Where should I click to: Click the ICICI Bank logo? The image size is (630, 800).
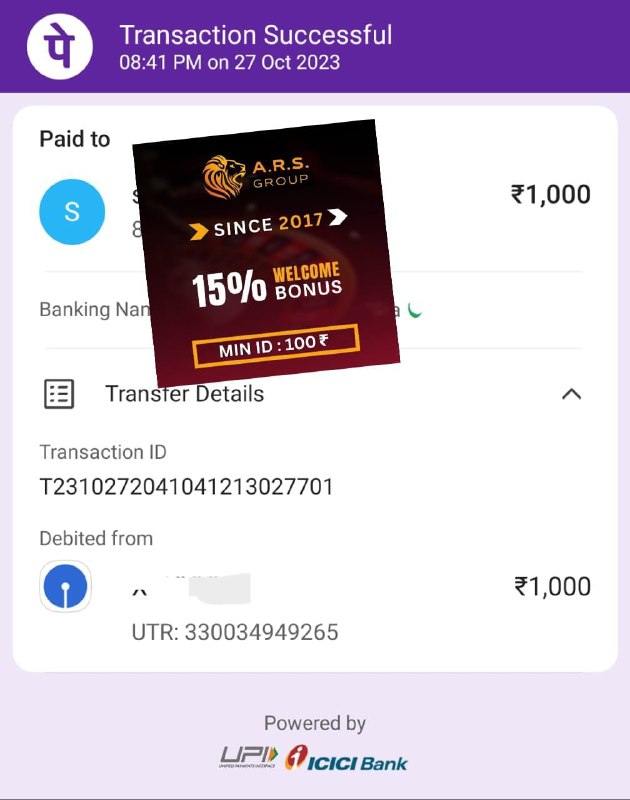click(346, 758)
